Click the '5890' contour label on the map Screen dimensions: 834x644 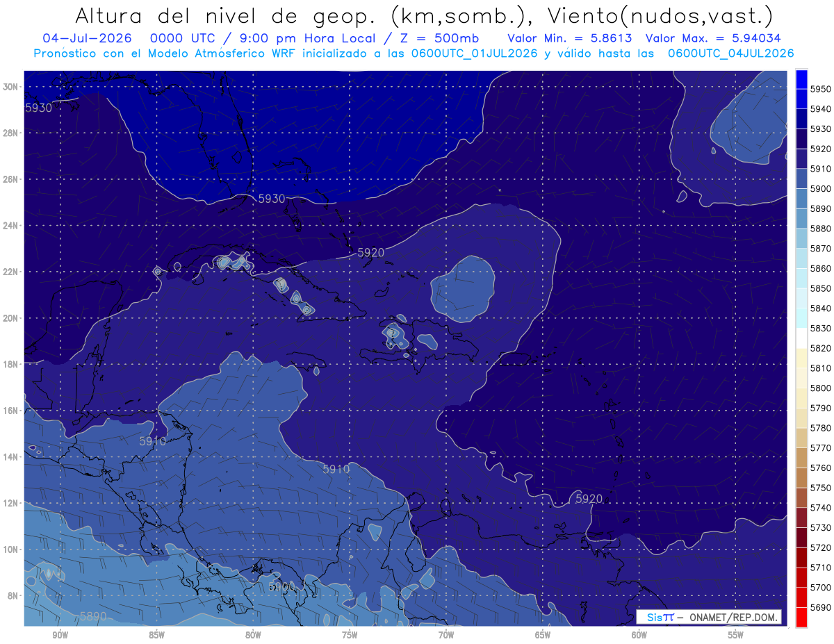[93, 616]
